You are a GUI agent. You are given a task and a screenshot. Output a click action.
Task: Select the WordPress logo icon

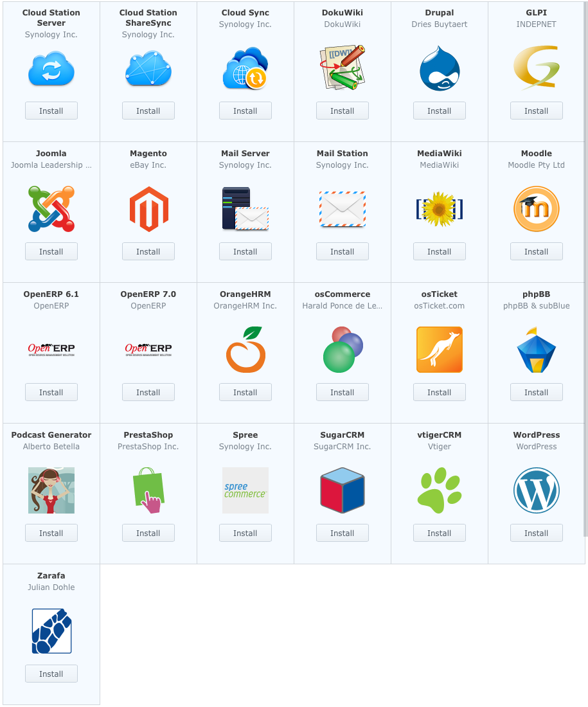click(537, 490)
